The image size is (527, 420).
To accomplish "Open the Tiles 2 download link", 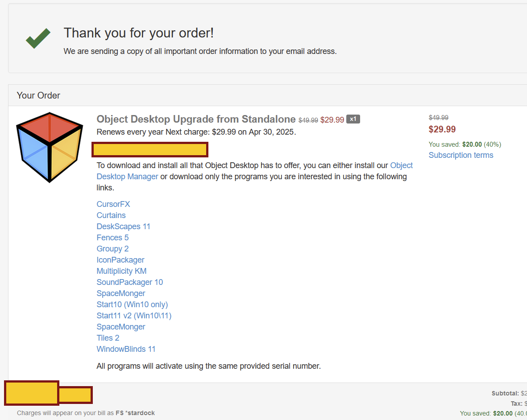I will point(108,338).
